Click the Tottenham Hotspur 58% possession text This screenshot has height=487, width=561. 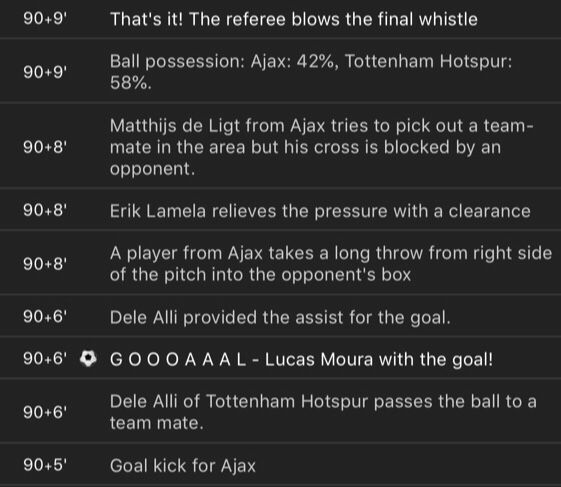click(x=311, y=72)
